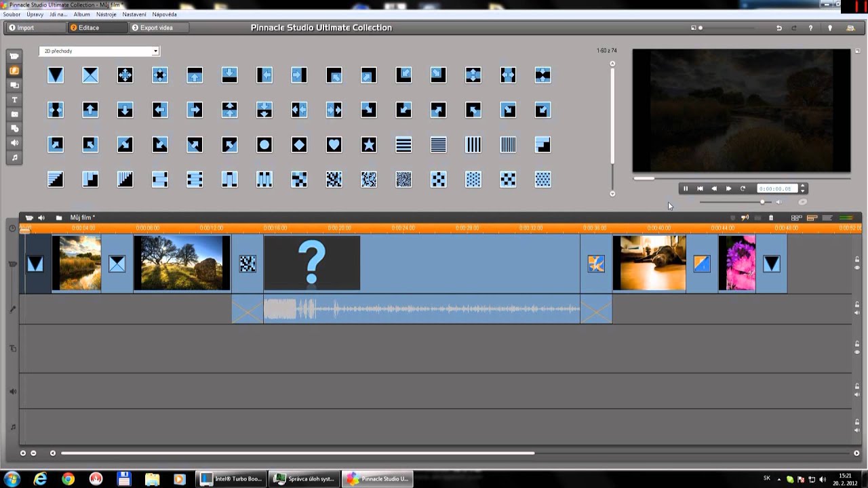868x488 pixels.
Task: Switch to the Import tab
Action: coord(35,28)
